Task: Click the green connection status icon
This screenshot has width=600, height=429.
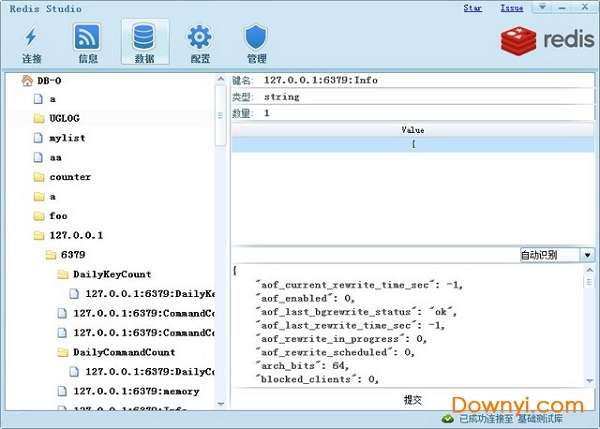Action: pos(448,419)
